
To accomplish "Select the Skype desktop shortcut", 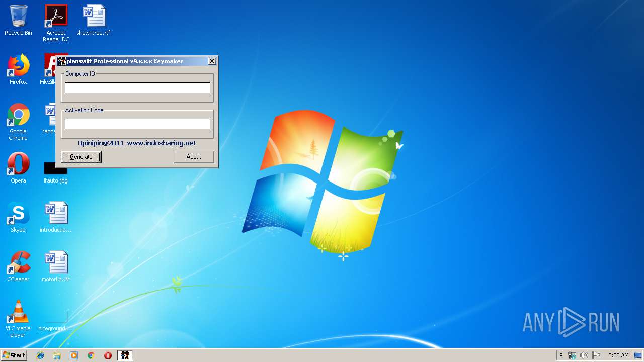I will pos(18,217).
